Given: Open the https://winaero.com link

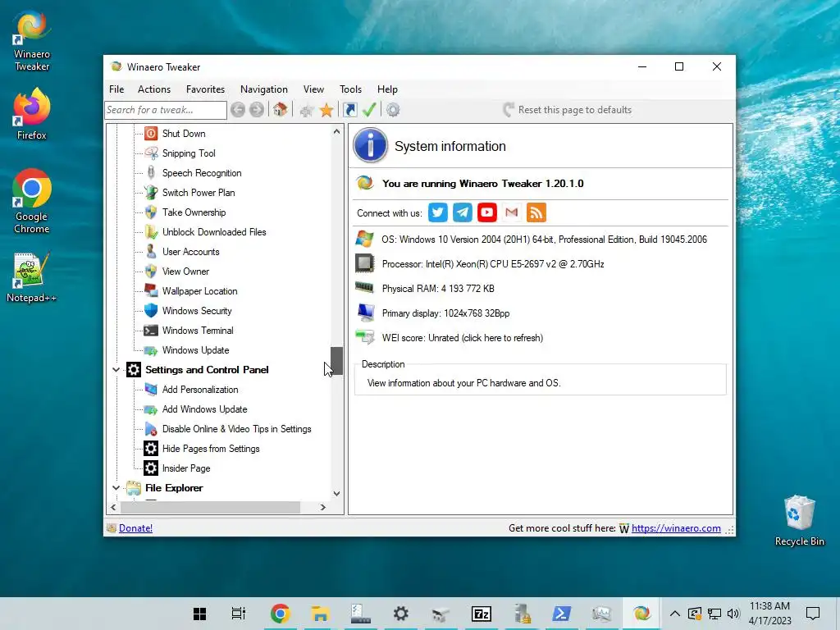Looking at the screenshot, I should pos(676,528).
